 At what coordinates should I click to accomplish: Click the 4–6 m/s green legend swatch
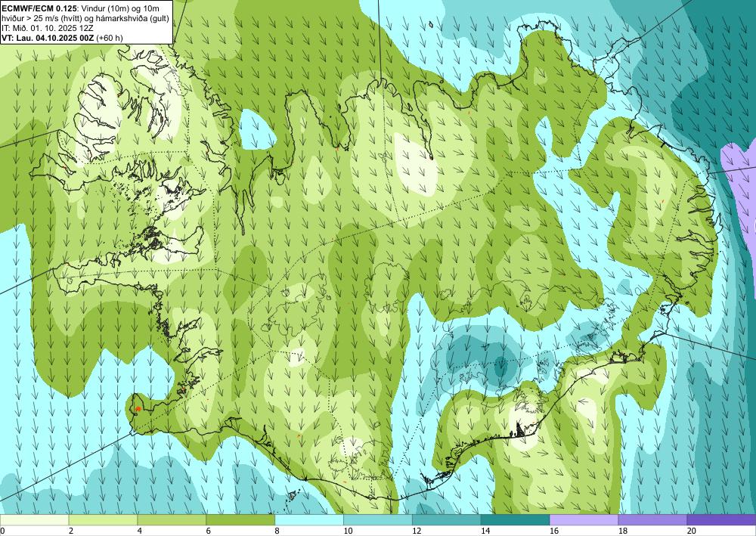172,520
